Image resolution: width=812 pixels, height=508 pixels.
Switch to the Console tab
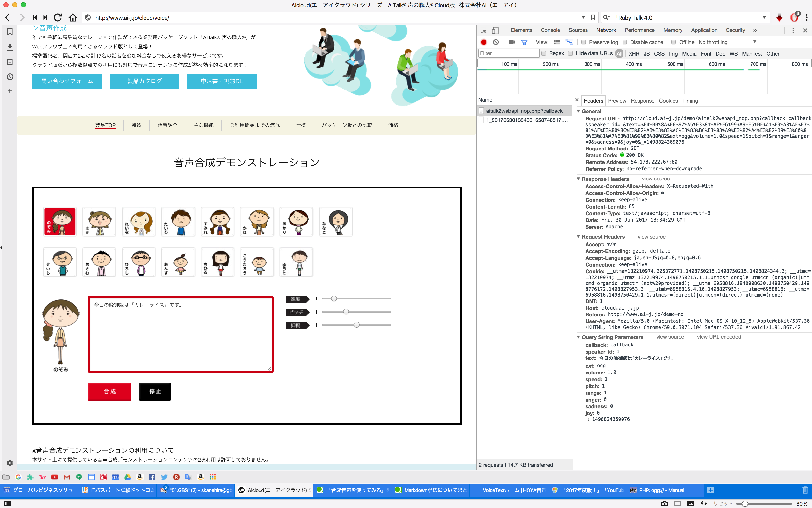[x=550, y=30]
